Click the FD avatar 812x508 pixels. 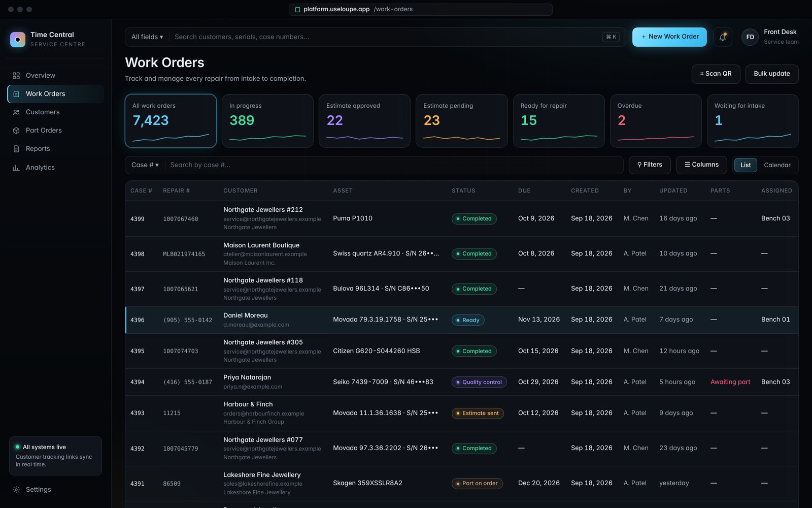(750, 37)
